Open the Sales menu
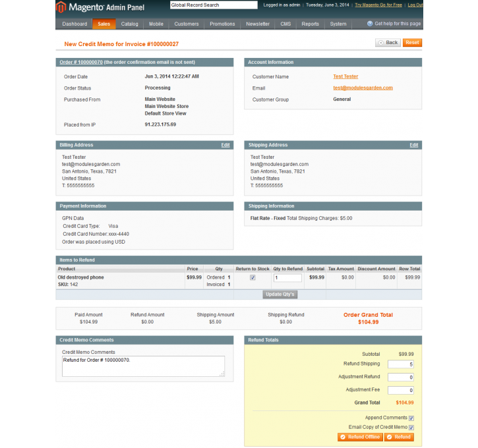The image size is (478, 448). pos(104,24)
